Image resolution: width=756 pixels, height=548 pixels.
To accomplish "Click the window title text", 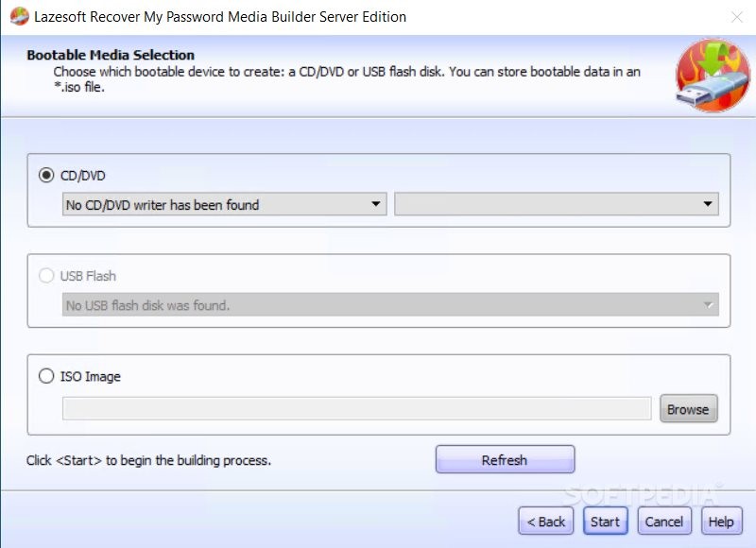I will pyautogui.click(x=220, y=17).
